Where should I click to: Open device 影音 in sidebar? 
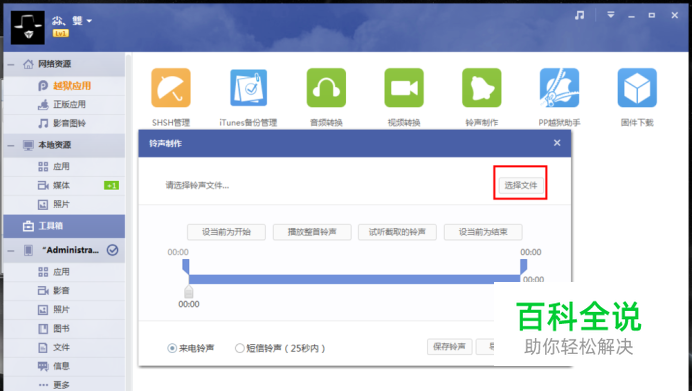click(64, 290)
